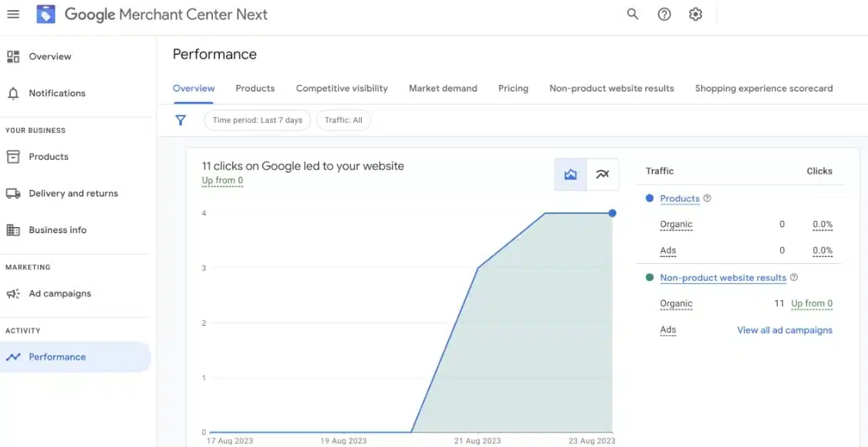This screenshot has width=868, height=447.
Task: Open settings gear icon
Action: [696, 15]
